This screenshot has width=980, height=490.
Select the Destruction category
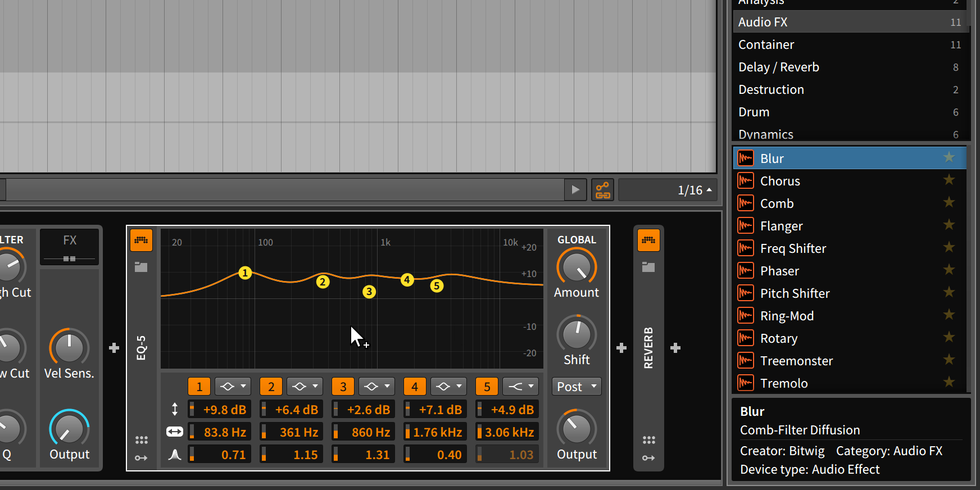pyautogui.click(x=850, y=89)
